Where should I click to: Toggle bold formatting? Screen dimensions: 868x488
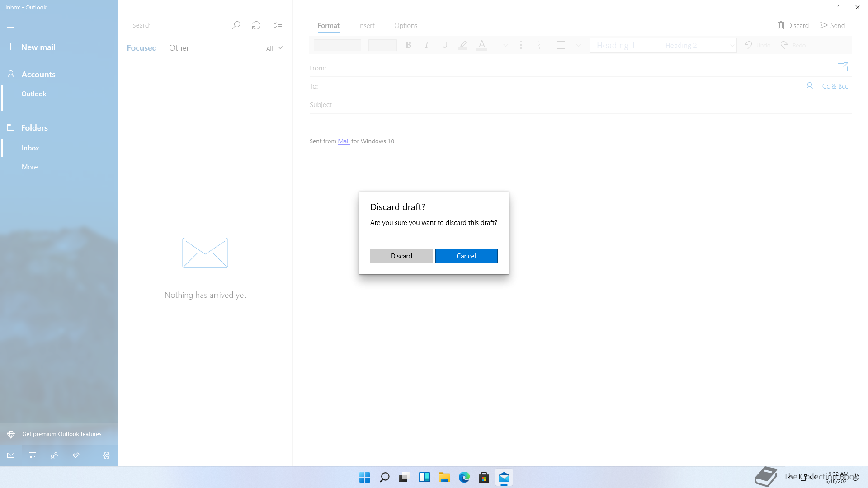click(x=409, y=45)
